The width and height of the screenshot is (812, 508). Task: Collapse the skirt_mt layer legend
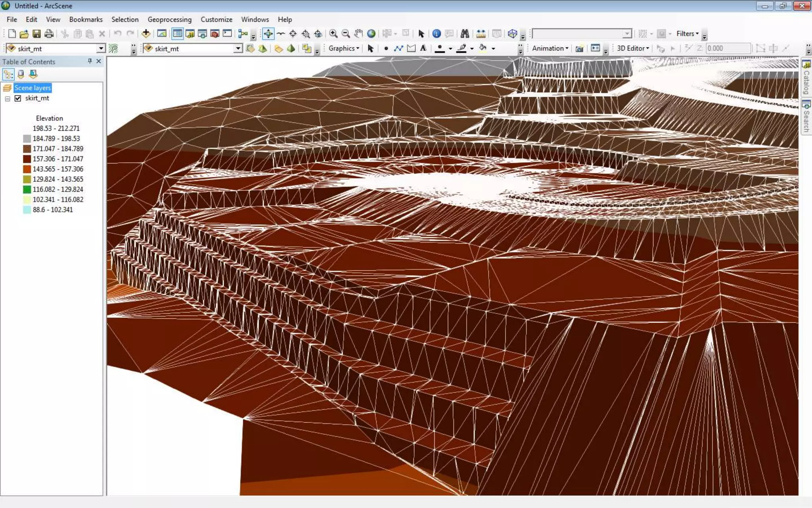[x=8, y=98]
